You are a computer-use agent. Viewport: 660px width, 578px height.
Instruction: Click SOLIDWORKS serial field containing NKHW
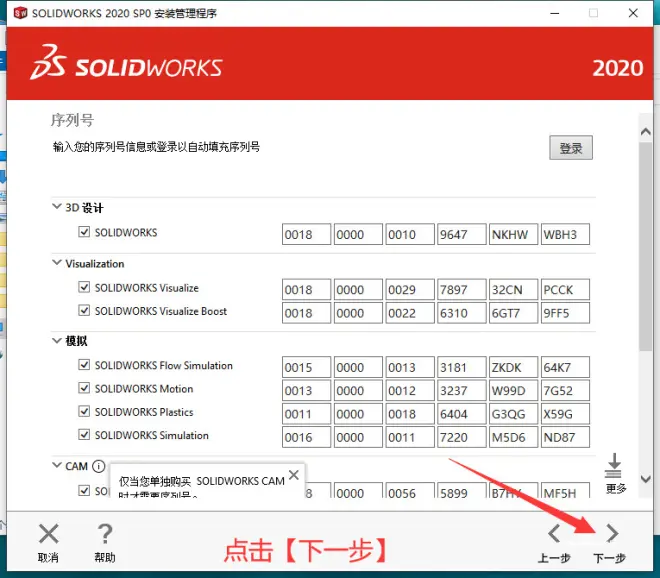tap(513, 234)
